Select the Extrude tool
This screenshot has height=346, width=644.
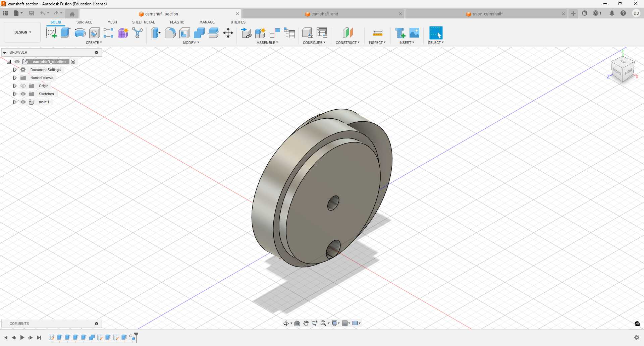click(x=65, y=33)
